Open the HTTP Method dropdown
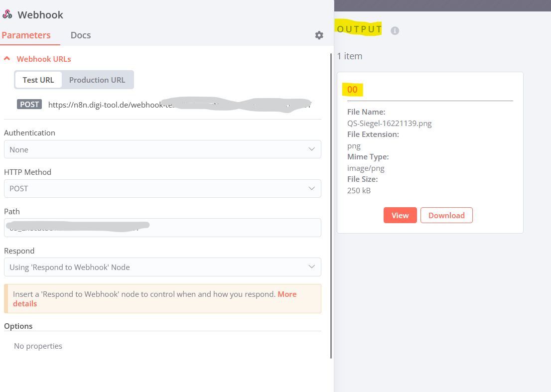Screen dimensions: 551x392 tap(162, 189)
